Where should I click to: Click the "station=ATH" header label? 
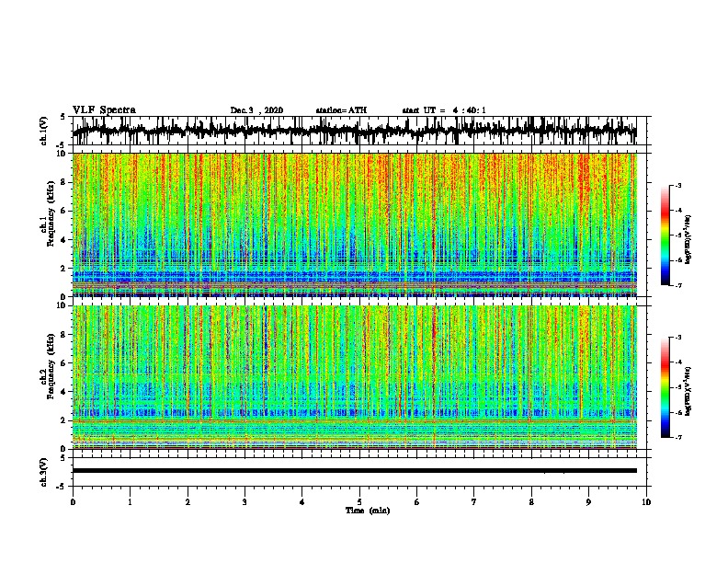coord(341,110)
